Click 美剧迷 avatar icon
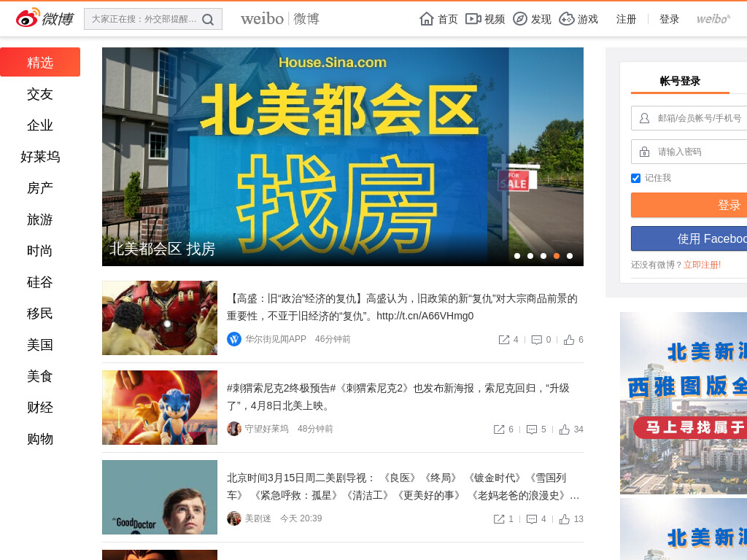Screen dimensions: 747x560 pyautogui.click(x=234, y=518)
